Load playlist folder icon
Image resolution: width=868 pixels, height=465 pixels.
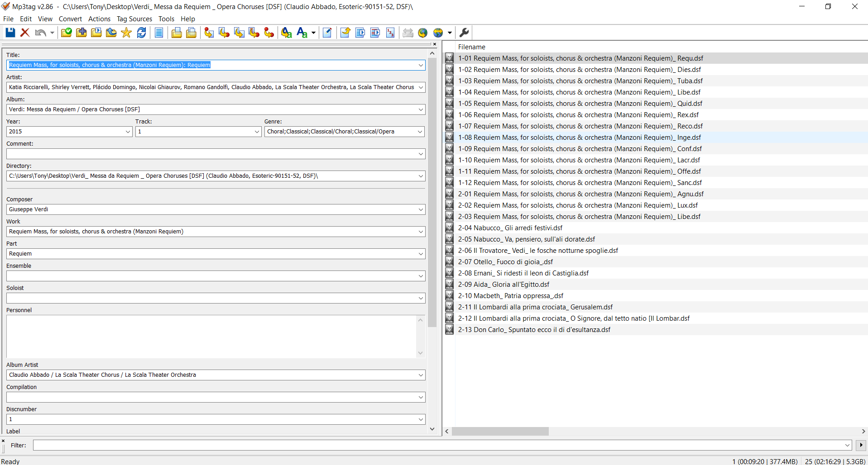pyautogui.click(x=96, y=33)
